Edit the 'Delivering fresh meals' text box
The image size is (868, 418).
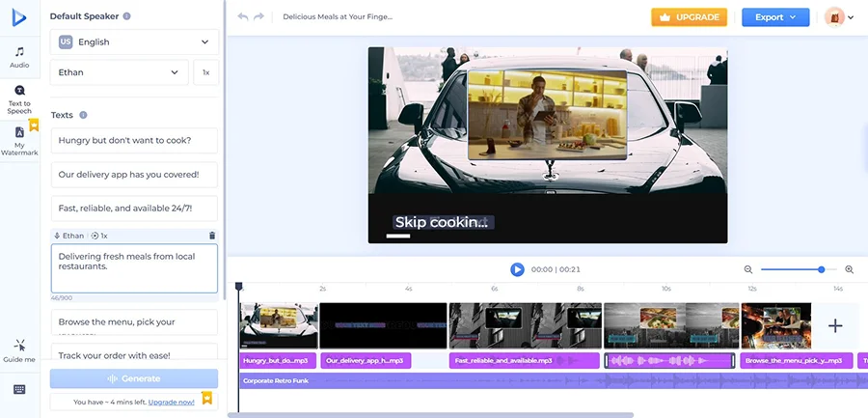click(134, 268)
